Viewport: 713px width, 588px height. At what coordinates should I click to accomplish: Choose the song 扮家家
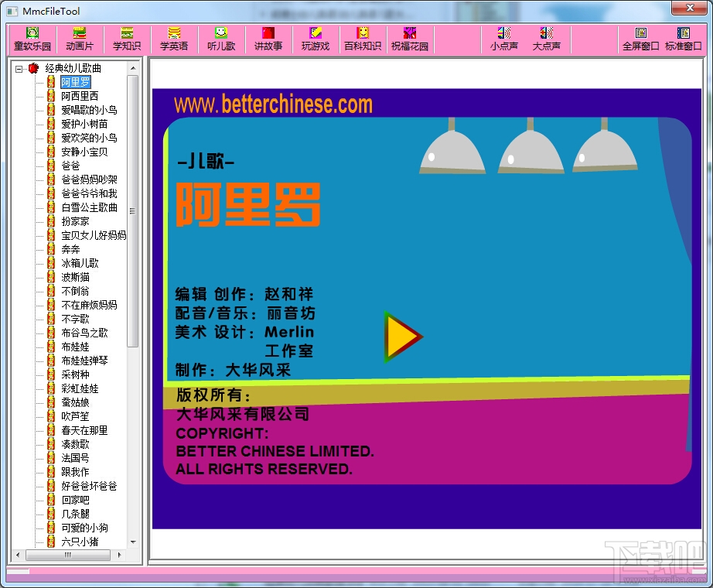75,221
